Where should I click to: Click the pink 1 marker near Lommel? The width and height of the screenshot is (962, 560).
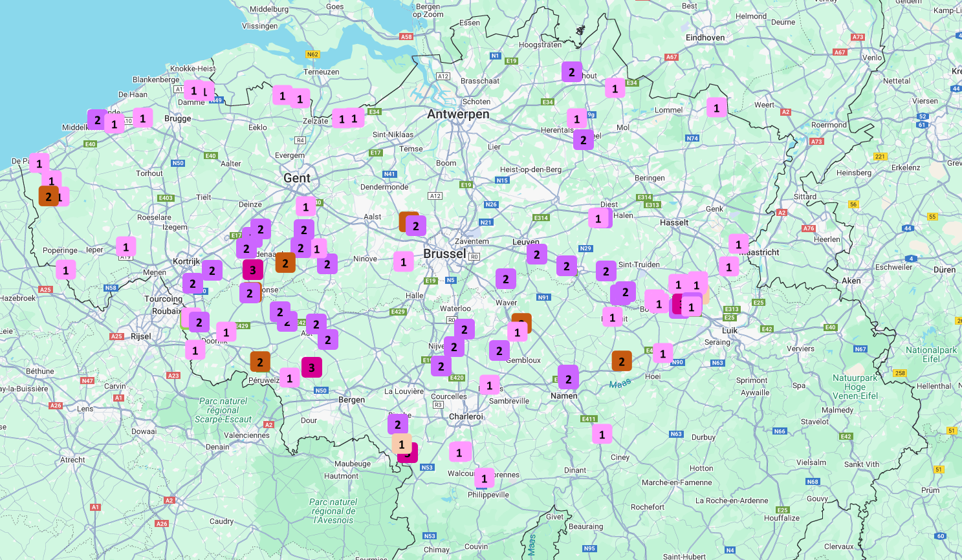pos(716,107)
